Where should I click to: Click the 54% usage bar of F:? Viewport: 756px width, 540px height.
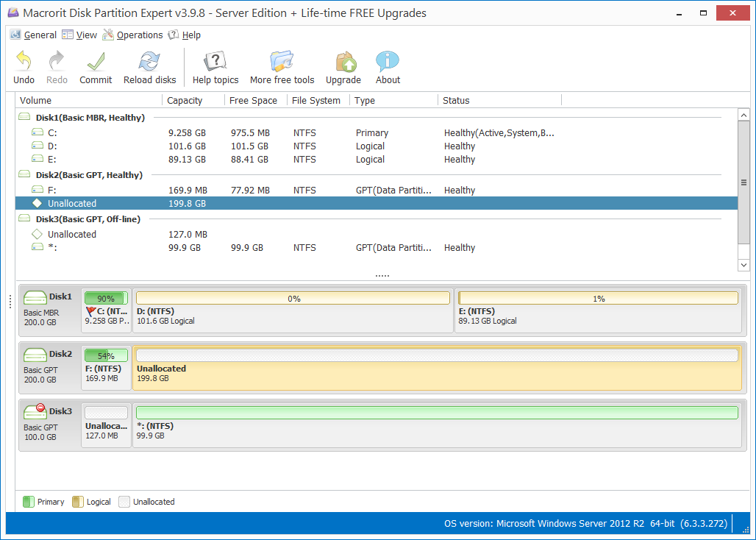pos(106,356)
